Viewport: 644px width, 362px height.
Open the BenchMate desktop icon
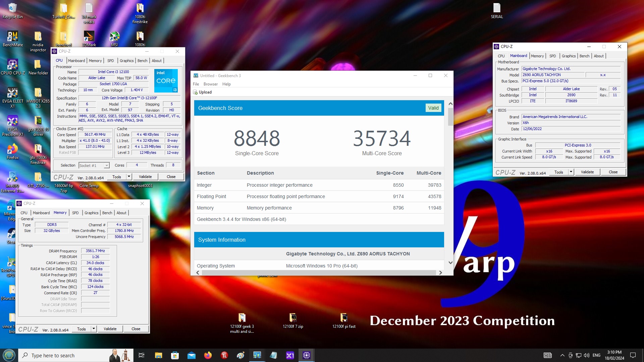pyautogui.click(x=13, y=39)
